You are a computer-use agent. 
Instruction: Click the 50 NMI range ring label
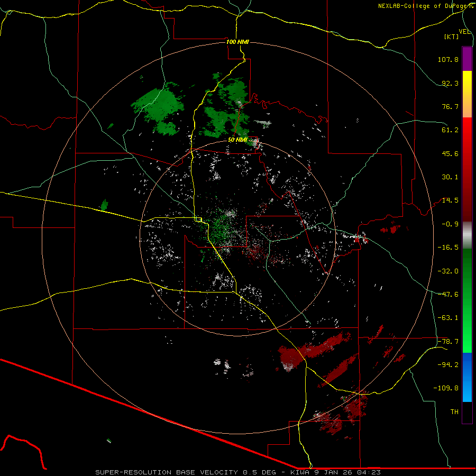pos(237,140)
